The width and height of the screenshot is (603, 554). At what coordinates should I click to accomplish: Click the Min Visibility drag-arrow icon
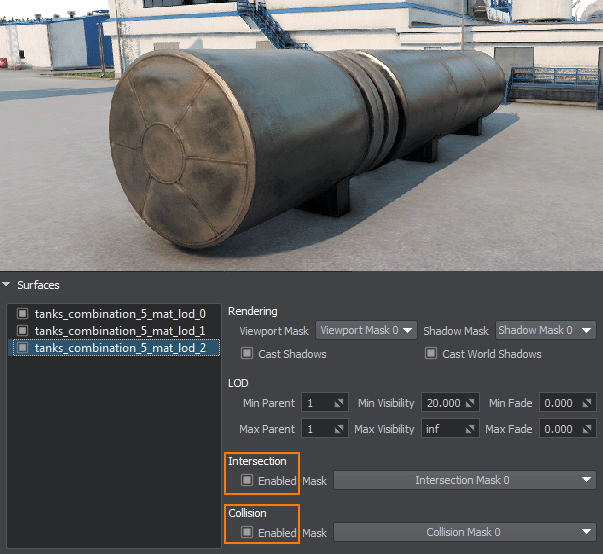[x=469, y=404]
